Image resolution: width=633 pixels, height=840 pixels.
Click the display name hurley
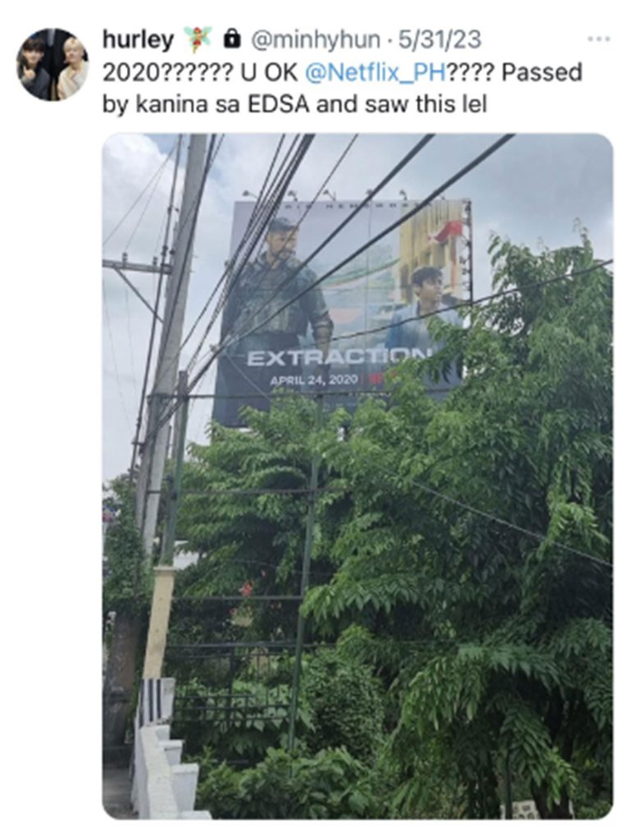click(x=138, y=39)
